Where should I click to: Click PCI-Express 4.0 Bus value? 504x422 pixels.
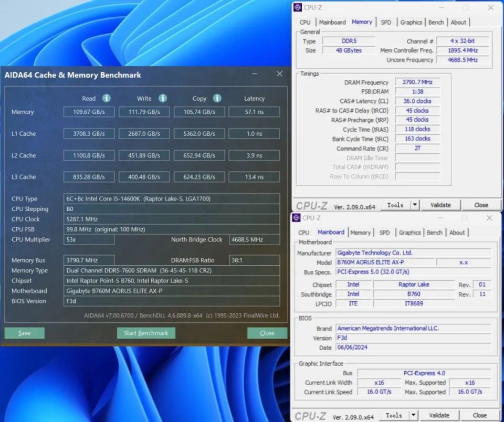(424, 373)
